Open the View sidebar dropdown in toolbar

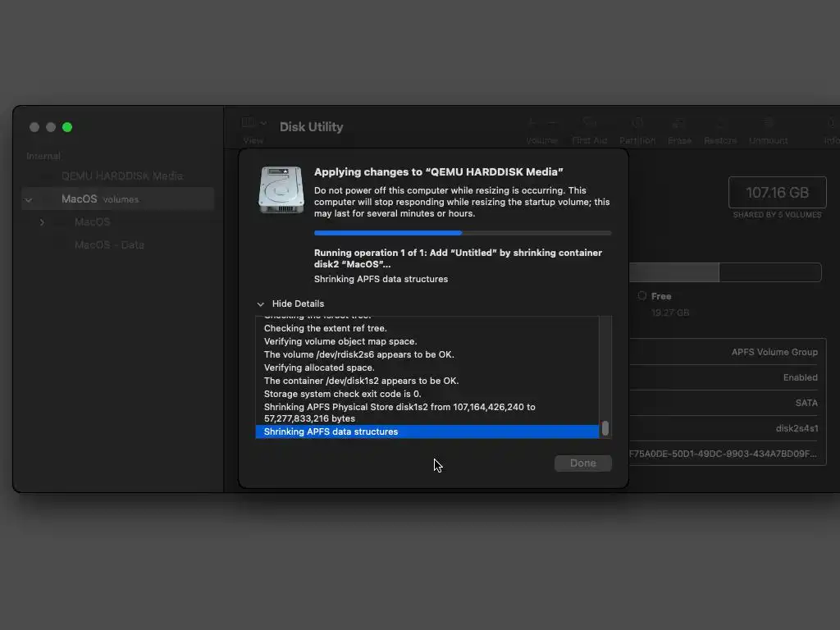pos(254,123)
